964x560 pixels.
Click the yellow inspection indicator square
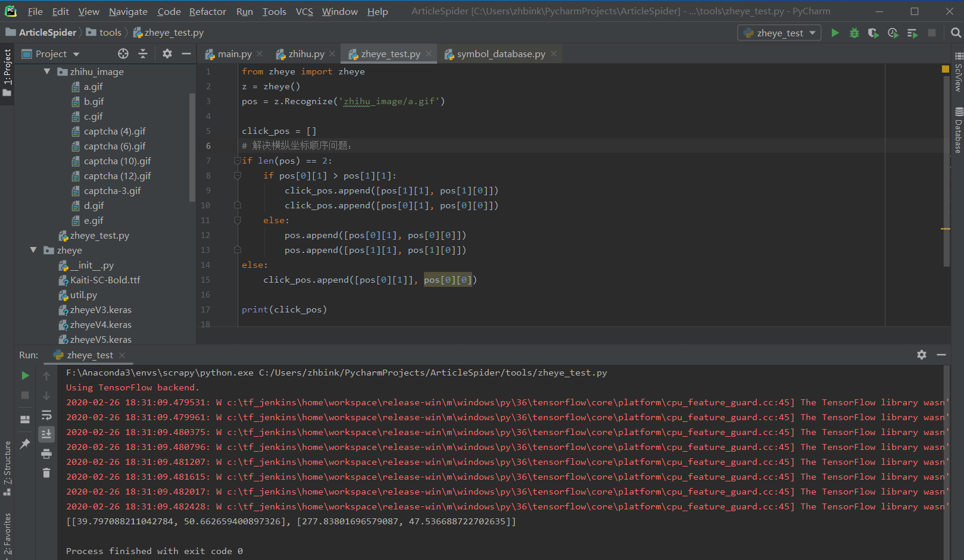946,70
